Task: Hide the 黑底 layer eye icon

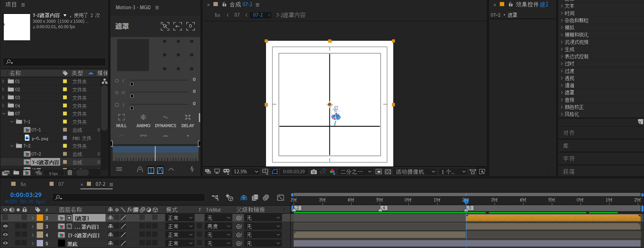Action: (x=5, y=243)
